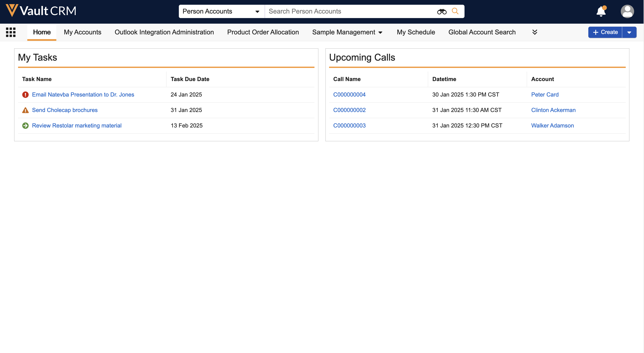Expand the Sample Management tab menu

point(380,32)
